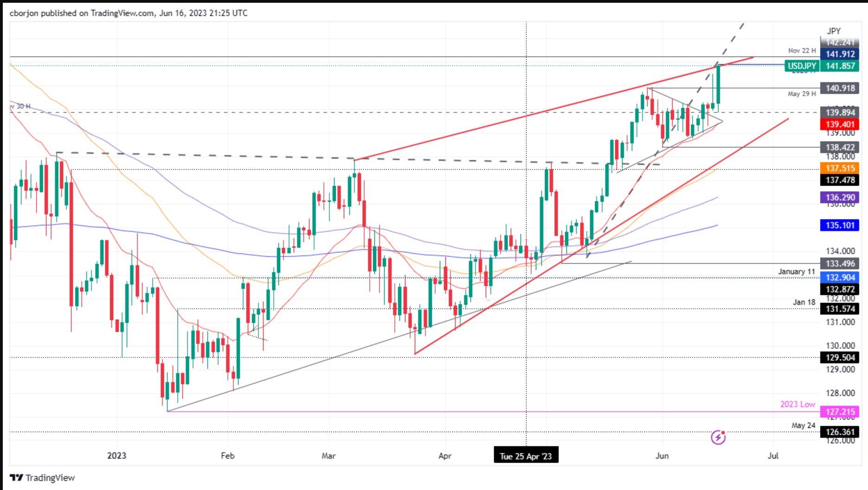This screenshot has height=490, width=868.
Task: Click the '2023 Low' annotation text
Action: click(x=797, y=404)
